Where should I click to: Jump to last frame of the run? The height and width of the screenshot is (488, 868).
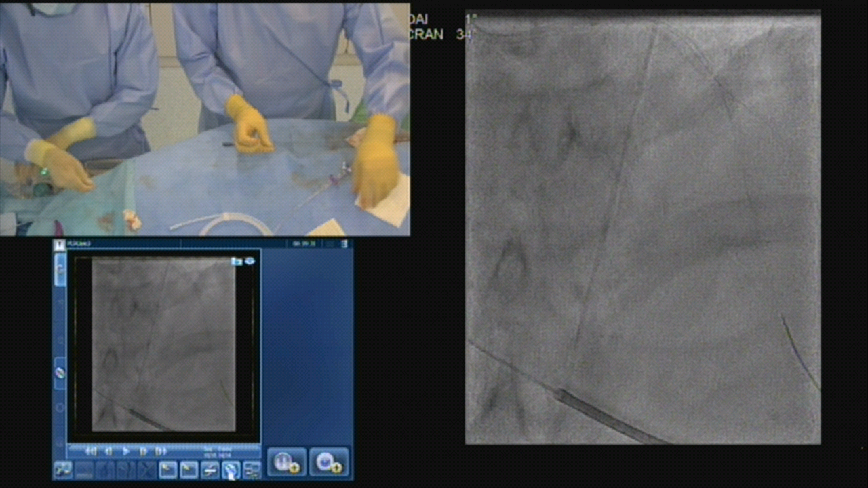pos(161,451)
